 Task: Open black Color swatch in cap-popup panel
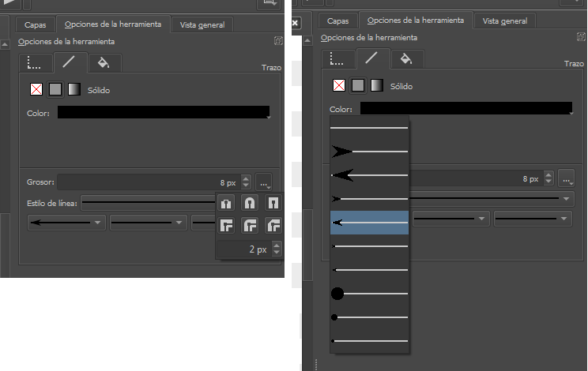tap(164, 112)
